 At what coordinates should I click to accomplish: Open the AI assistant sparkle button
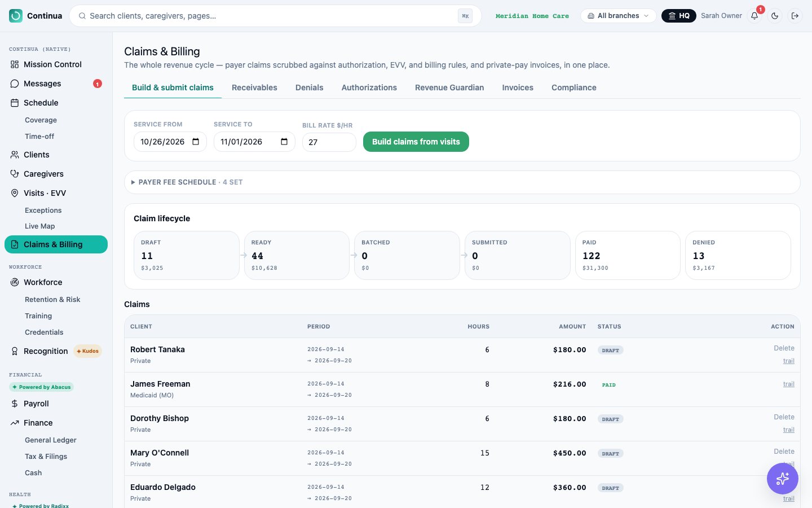(783, 479)
